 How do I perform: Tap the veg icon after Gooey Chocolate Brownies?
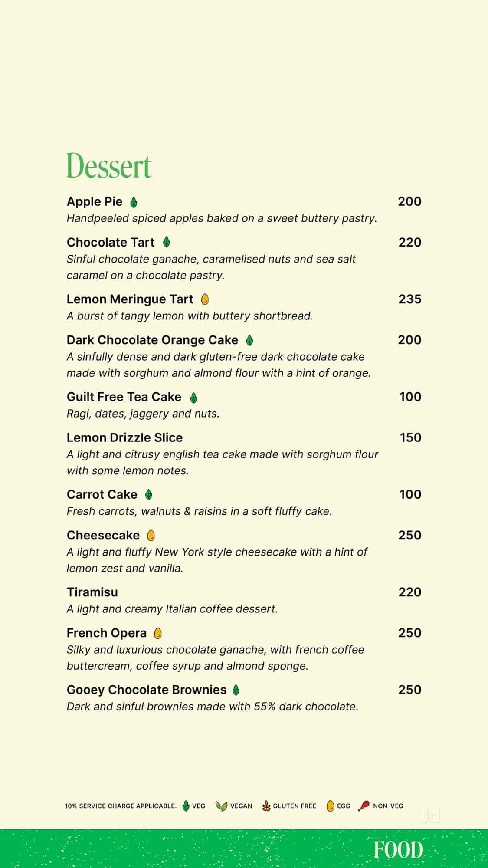pyautogui.click(x=236, y=690)
